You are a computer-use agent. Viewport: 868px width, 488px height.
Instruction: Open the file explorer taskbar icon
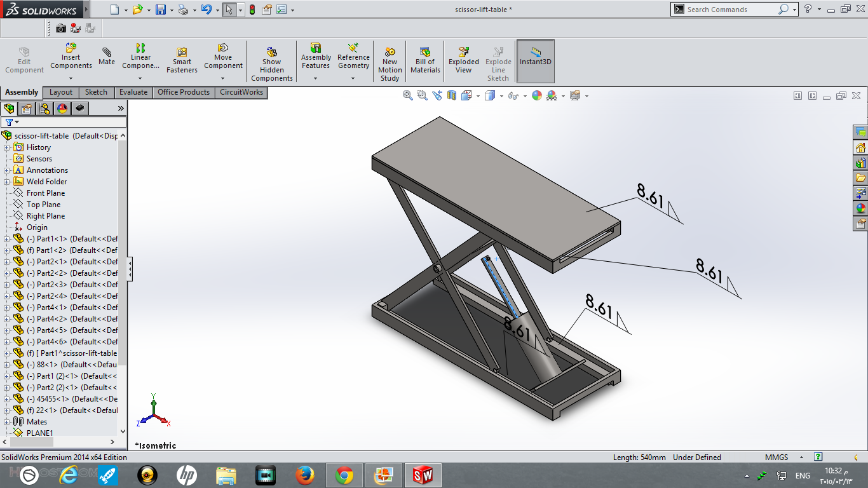click(x=226, y=475)
